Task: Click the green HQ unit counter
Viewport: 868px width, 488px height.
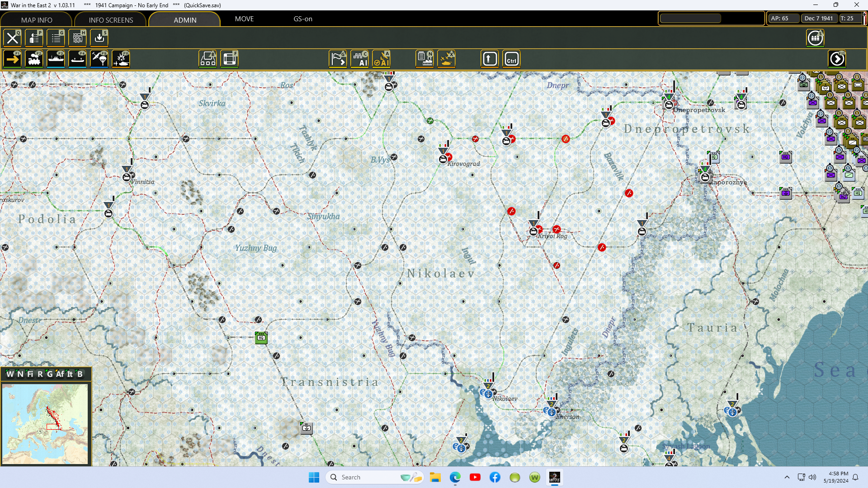Action: click(x=261, y=338)
